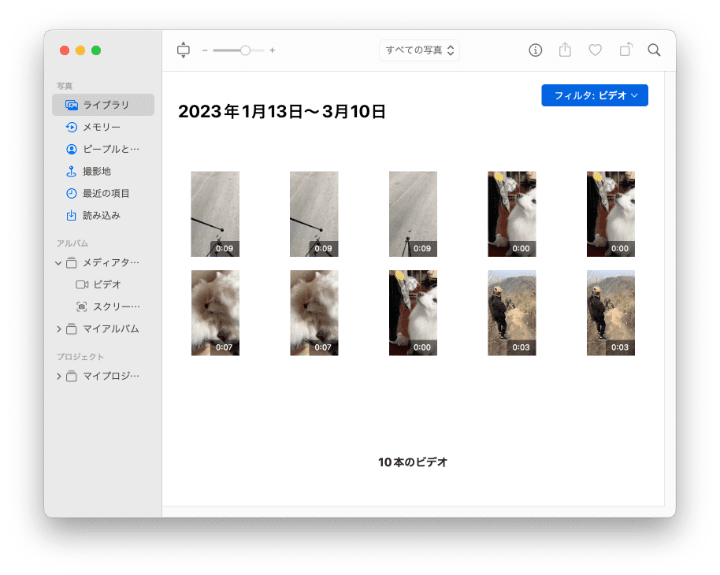This screenshot has height=575, width=720.
Task: Click the favorite heart icon
Action: click(x=595, y=50)
